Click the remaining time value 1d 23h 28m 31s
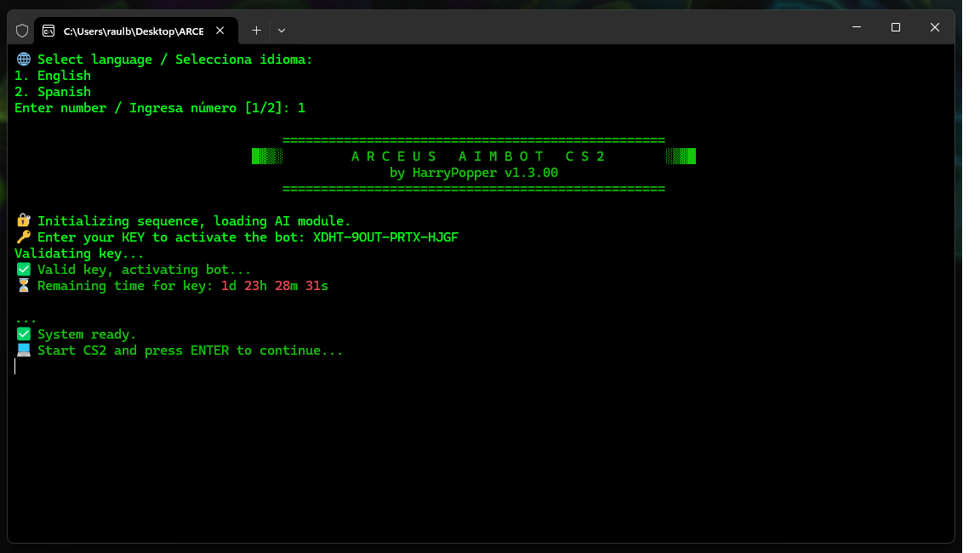This screenshot has width=980, height=553. [x=275, y=286]
